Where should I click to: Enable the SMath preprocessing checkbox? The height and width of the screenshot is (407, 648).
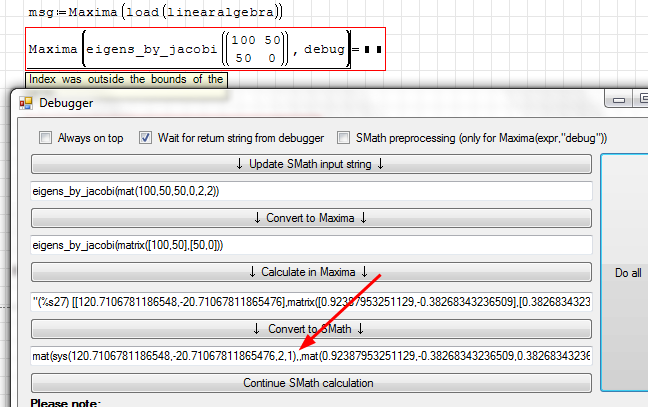point(344,137)
